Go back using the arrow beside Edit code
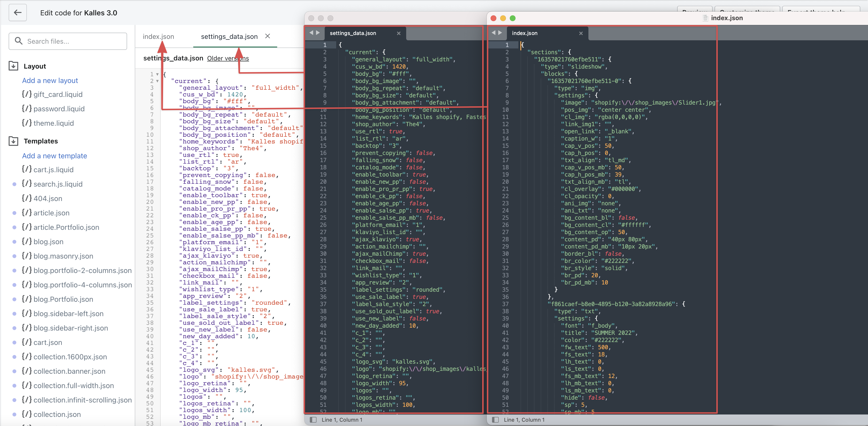The width and height of the screenshot is (868, 426). tap(18, 13)
